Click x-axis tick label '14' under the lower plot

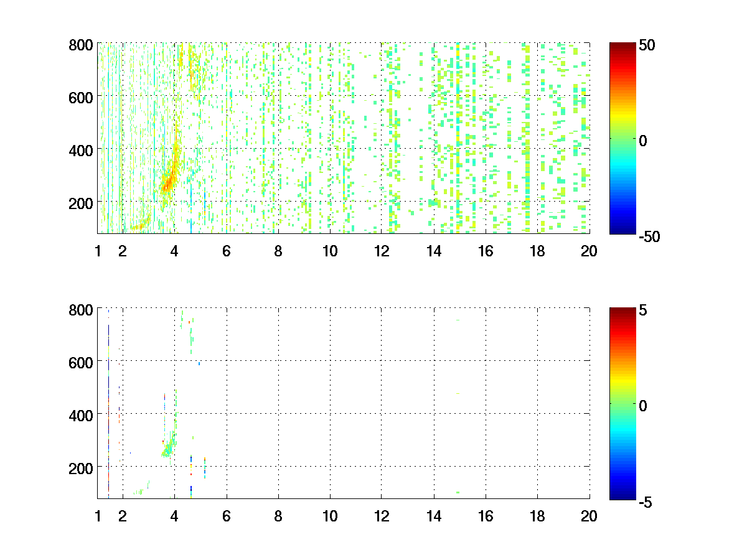[x=433, y=516]
